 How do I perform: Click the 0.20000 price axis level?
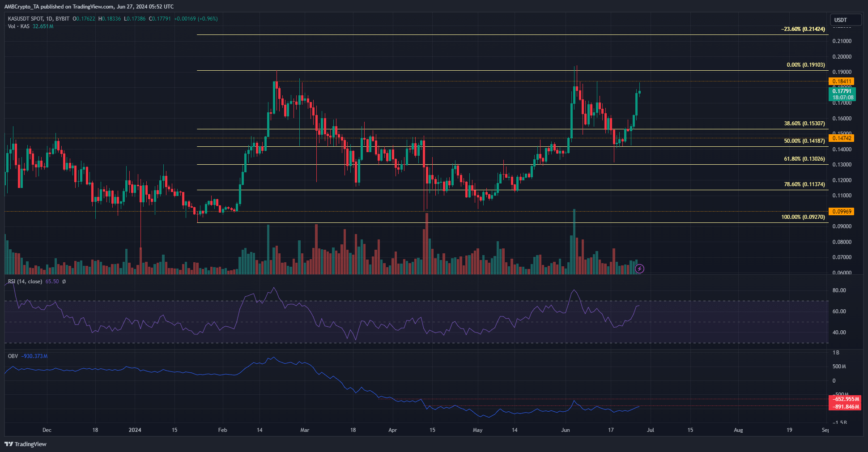coord(842,57)
